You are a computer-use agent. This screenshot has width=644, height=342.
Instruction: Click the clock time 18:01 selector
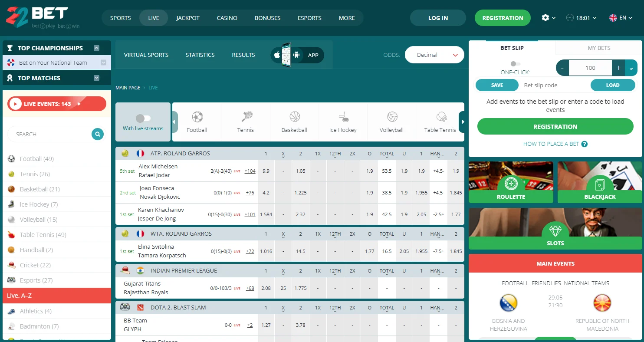582,18
